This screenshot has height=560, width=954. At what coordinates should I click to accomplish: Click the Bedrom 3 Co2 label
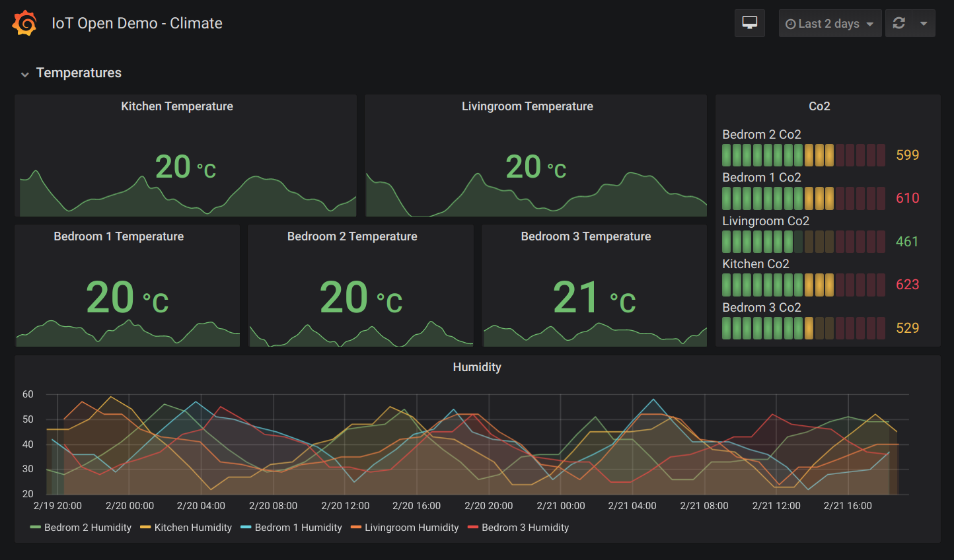(x=762, y=308)
